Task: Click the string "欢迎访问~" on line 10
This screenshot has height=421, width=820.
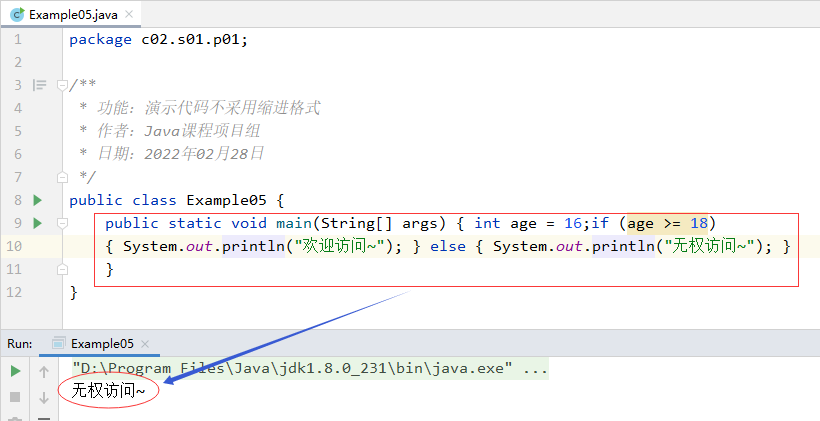Action: coord(339,246)
